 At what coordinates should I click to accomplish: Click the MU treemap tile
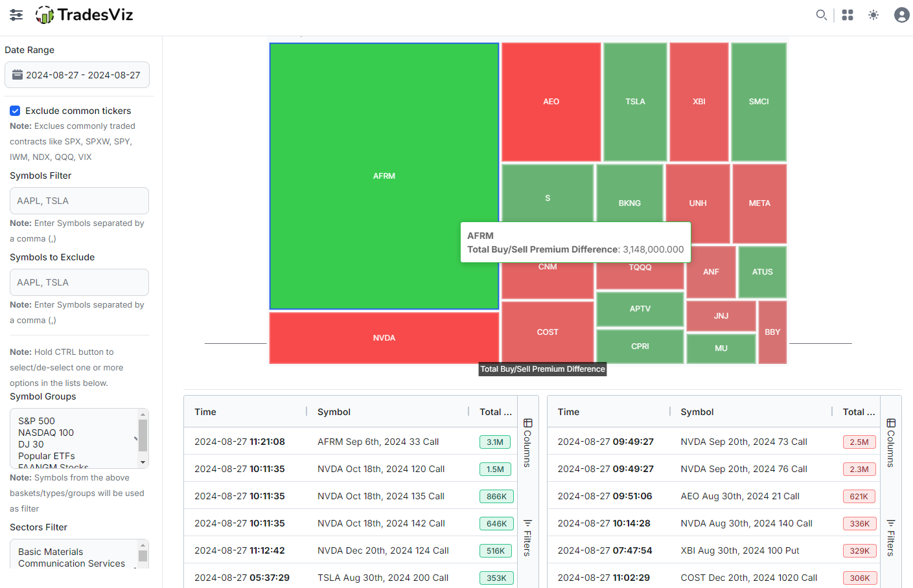click(721, 348)
